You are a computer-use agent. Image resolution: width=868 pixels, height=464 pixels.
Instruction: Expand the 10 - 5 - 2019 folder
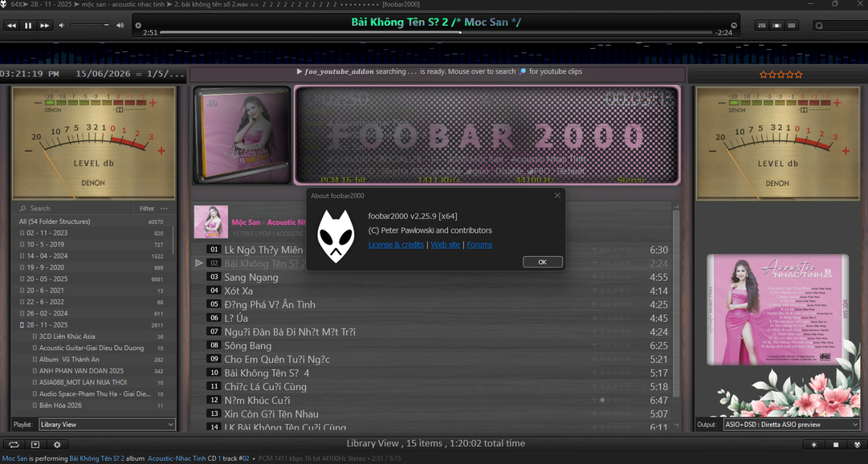(x=22, y=245)
